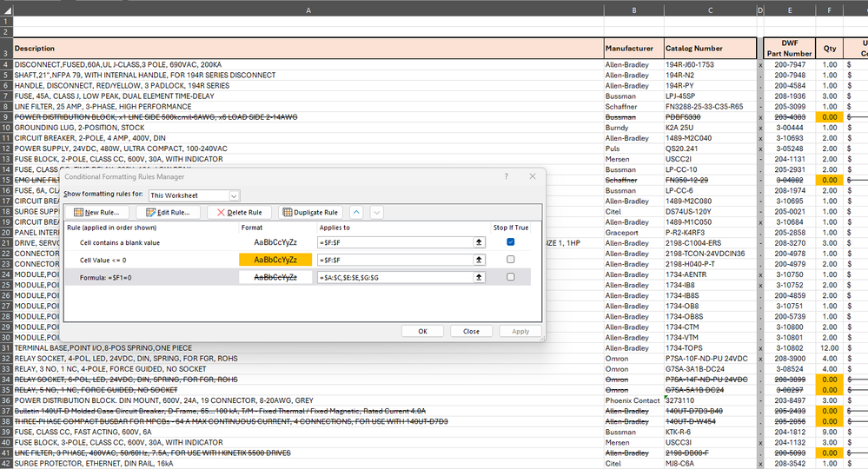
Task: Click the Manufacturer header cell
Action: (633, 48)
